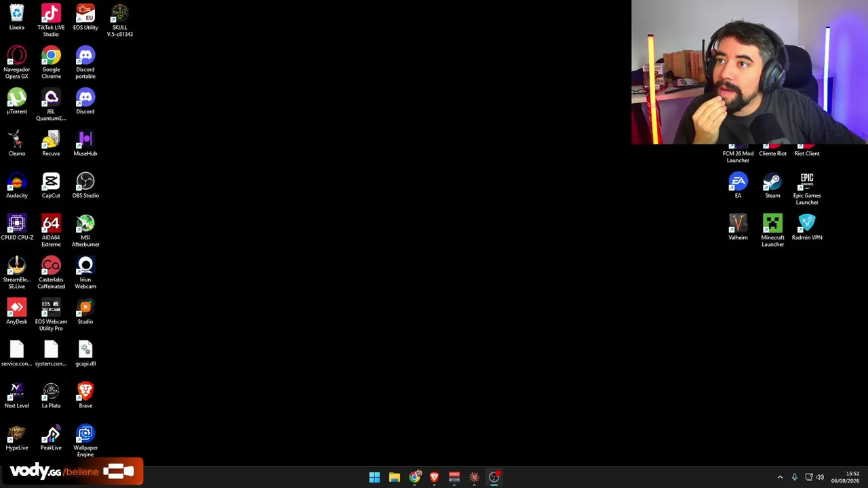Viewport: 868px width, 488px height.
Task: Open the taskbar clock and date
Action: [x=846, y=477]
